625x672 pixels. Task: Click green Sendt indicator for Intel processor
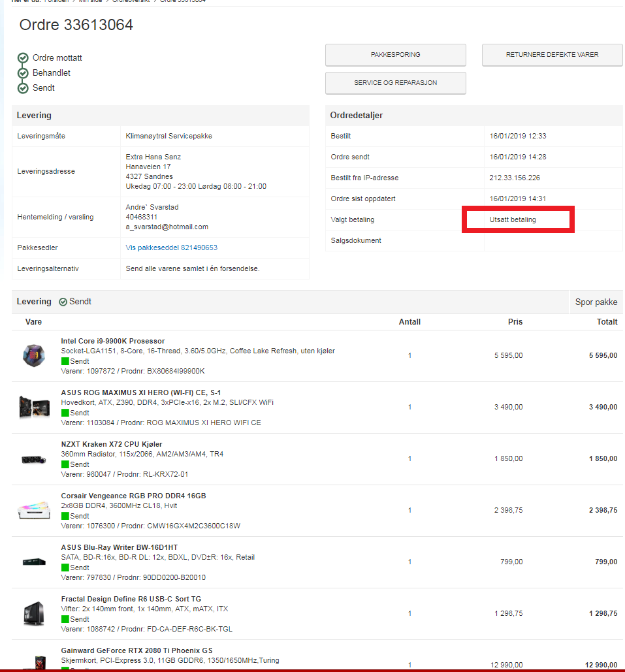pos(65,361)
